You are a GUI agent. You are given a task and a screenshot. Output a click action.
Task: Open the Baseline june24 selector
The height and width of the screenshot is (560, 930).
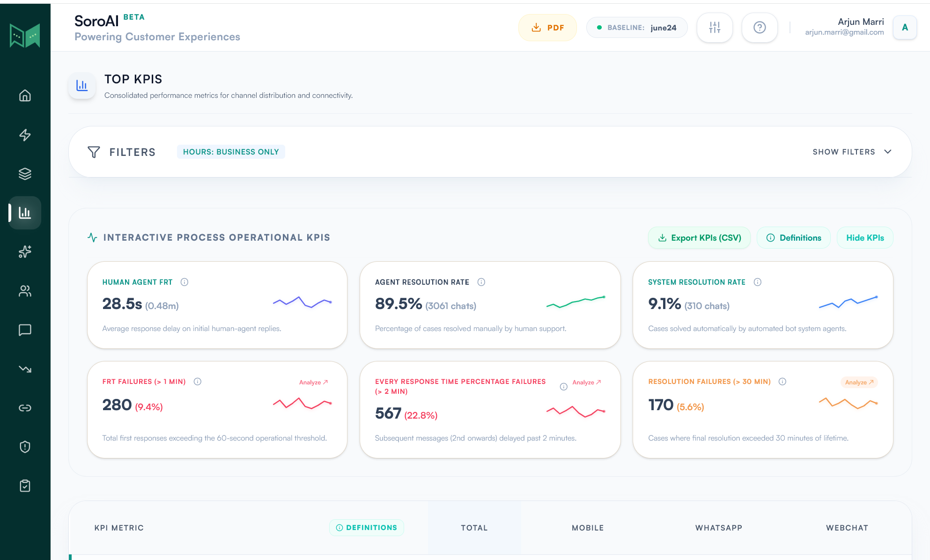pyautogui.click(x=637, y=28)
